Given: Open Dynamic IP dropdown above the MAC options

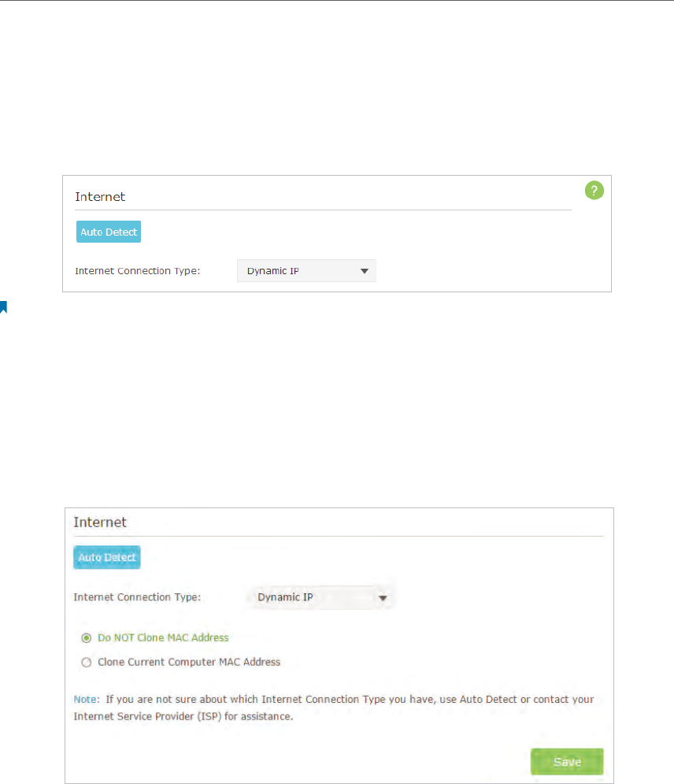Looking at the screenshot, I should 321,597.
